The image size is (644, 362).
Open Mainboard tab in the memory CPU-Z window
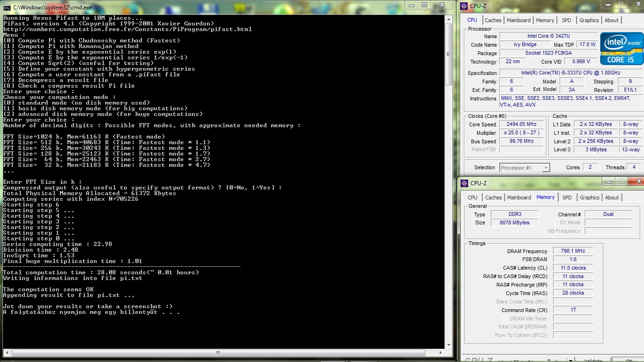coord(519,197)
